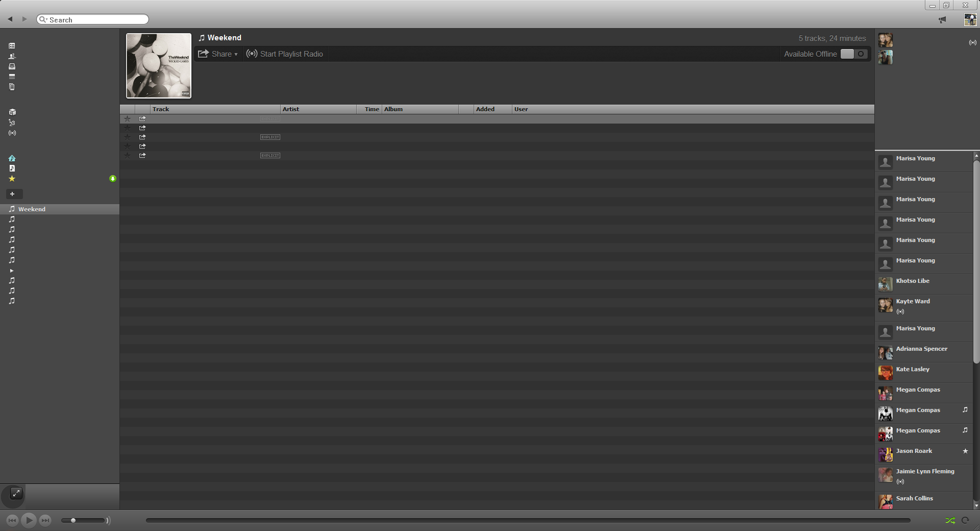
Task: Open the People sidebar icon
Action: (x=12, y=56)
